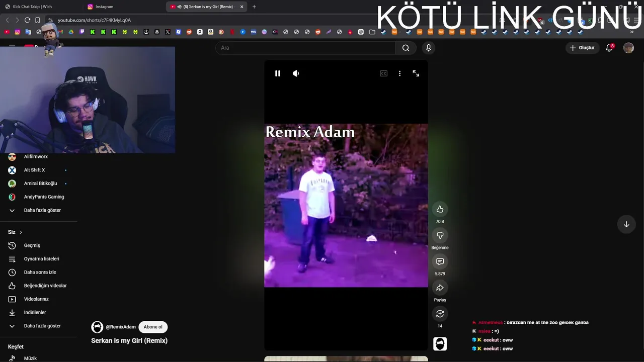Open the sound source avatar below remix
Image resolution: width=644 pixels, height=362 pixels.
[x=440, y=344]
